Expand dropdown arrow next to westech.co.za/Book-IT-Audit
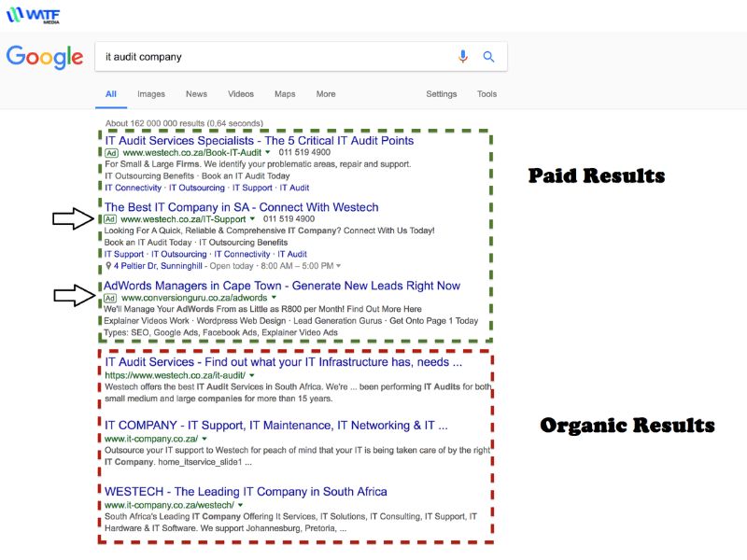 (268, 152)
